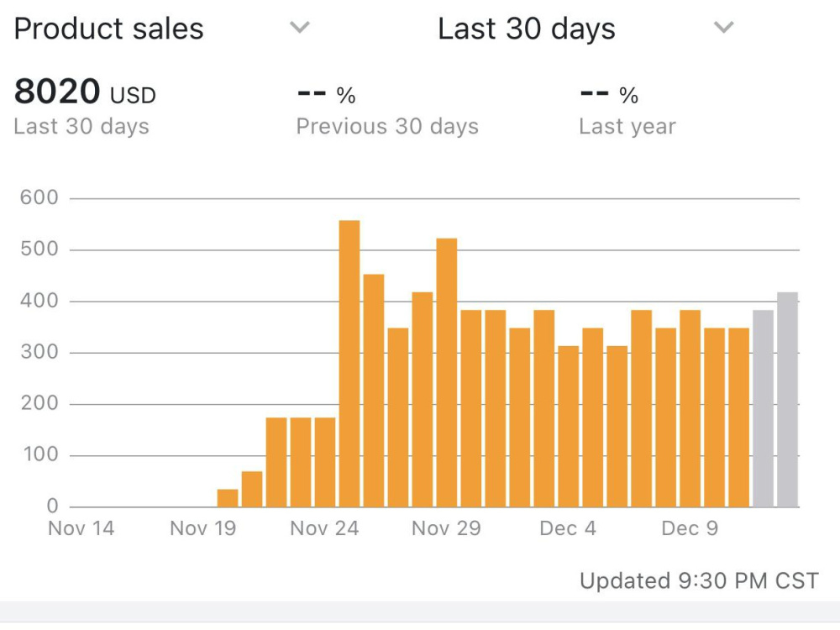
Task: Tap the Dec 4 axis label
Action: [x=568, y=528]
